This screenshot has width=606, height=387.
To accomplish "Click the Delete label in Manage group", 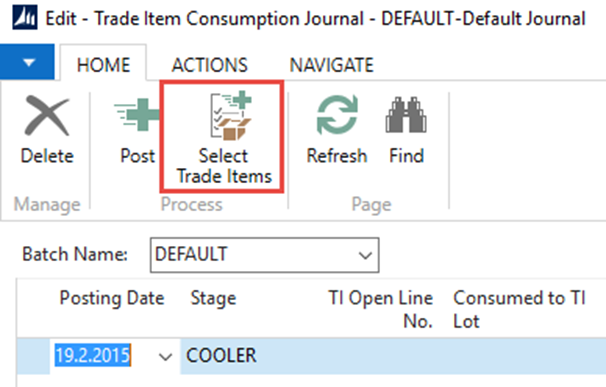I will click(x=47, y=156).
